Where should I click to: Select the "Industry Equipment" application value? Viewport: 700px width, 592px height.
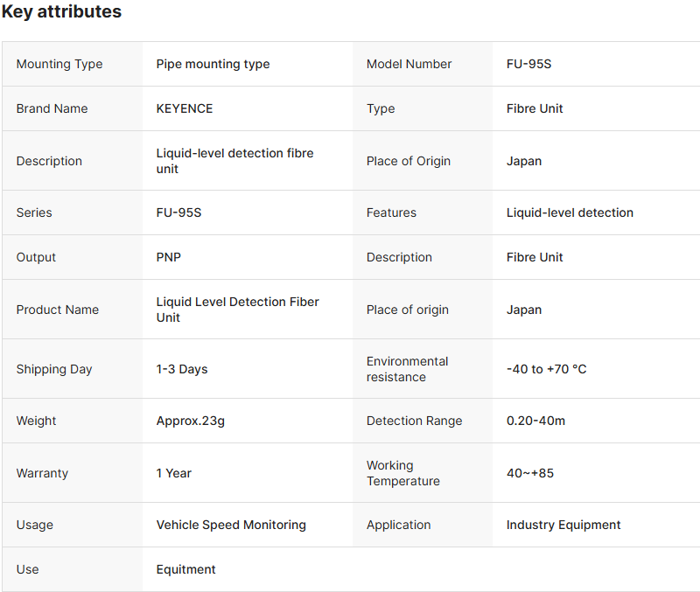coord(563,525)
